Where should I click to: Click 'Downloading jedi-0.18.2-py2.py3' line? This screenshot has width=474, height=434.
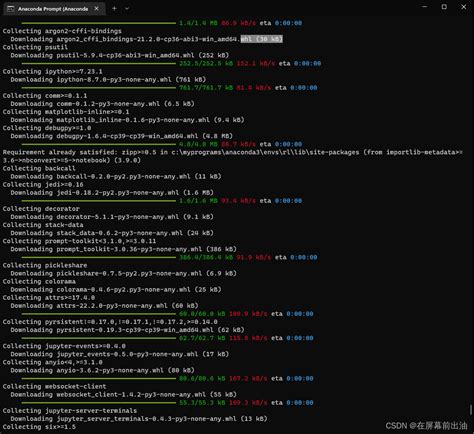[112, 193]
